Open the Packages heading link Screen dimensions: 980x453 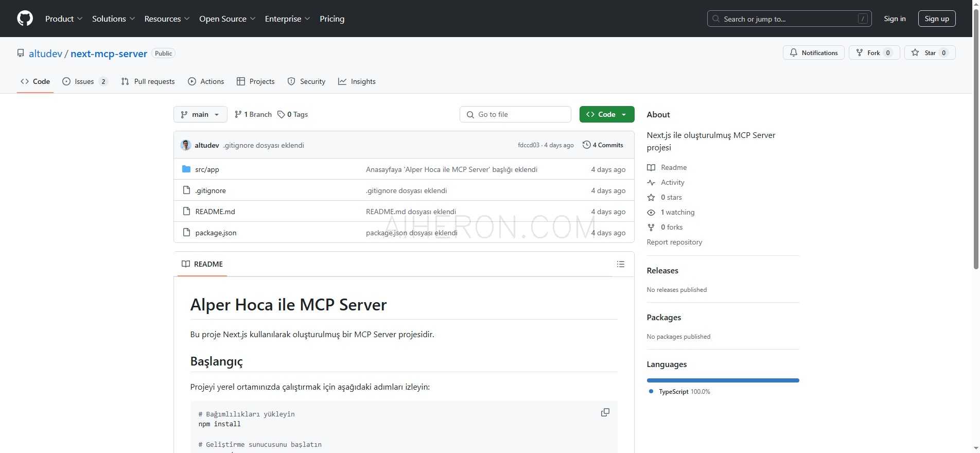663,318
